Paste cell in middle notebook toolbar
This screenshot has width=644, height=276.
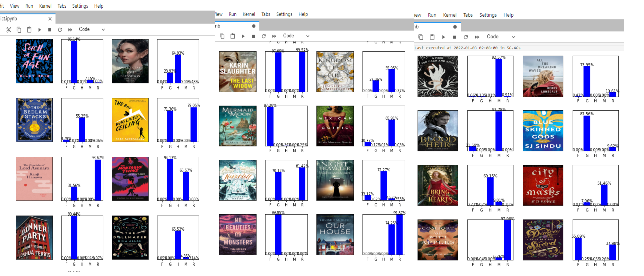pos(233,36)
